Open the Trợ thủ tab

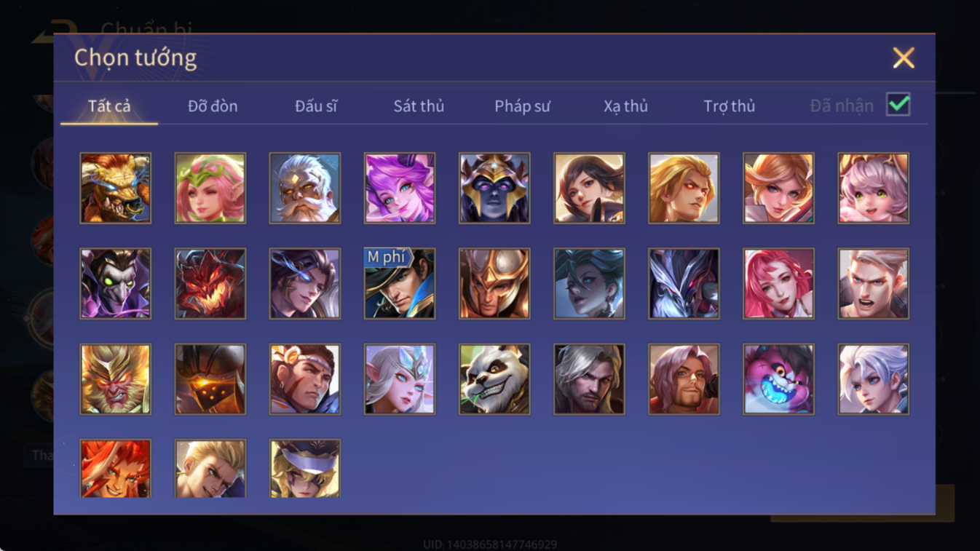point(729,106)
